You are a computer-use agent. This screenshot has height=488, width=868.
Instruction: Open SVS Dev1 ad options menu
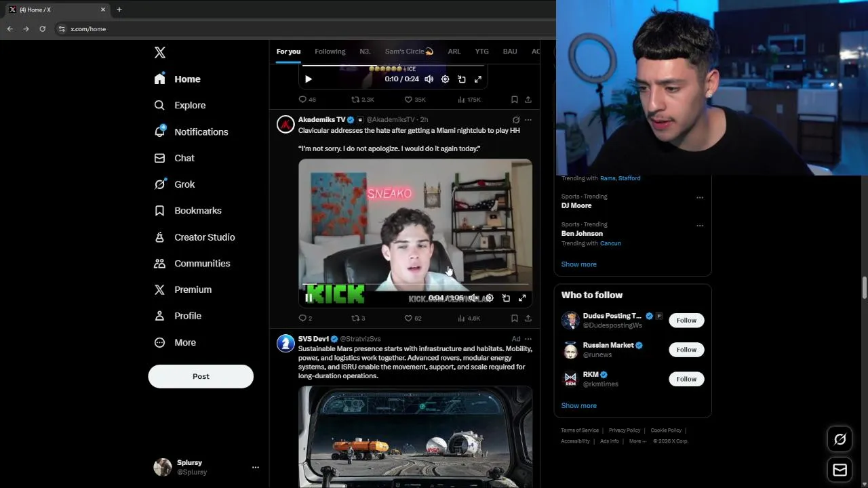pyautogui.click(x=528, y=339)
